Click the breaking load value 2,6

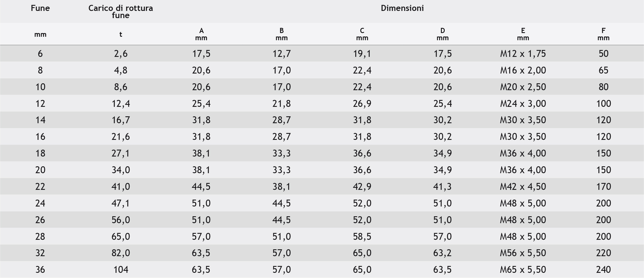[x=121, y=54]
